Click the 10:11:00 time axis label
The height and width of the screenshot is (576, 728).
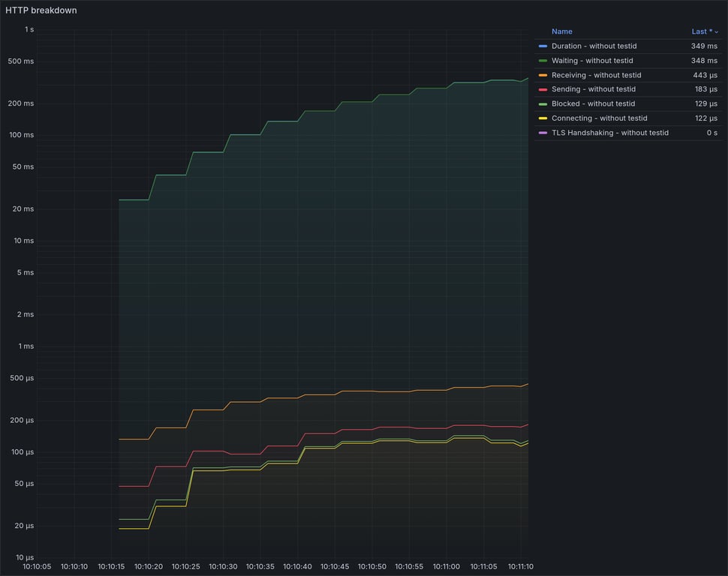coord(446,566)
